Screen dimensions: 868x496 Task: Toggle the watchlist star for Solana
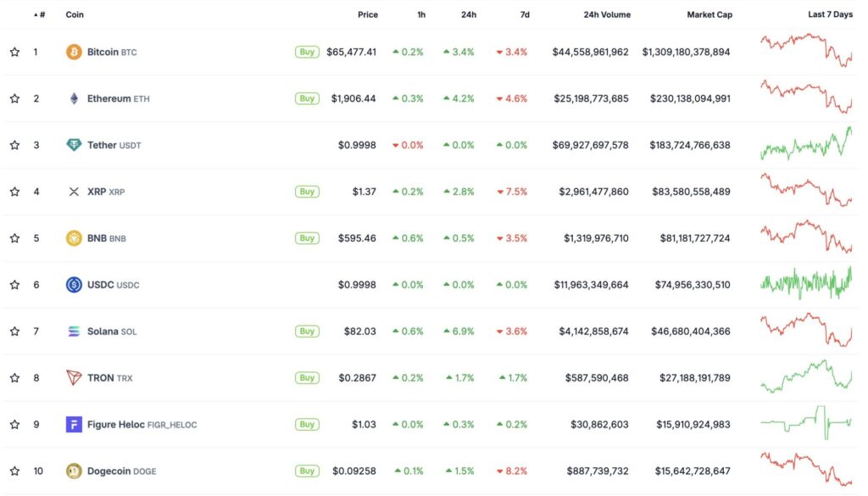click(x=14, y=331)
